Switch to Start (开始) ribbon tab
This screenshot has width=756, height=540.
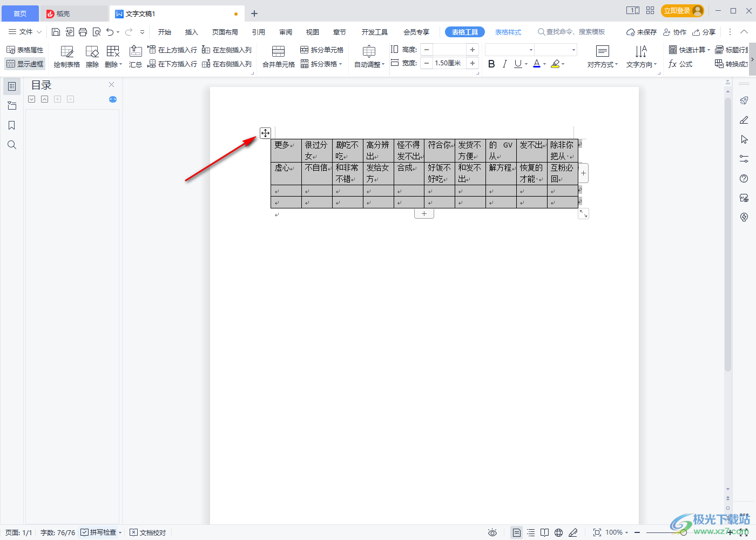[165, 32]
